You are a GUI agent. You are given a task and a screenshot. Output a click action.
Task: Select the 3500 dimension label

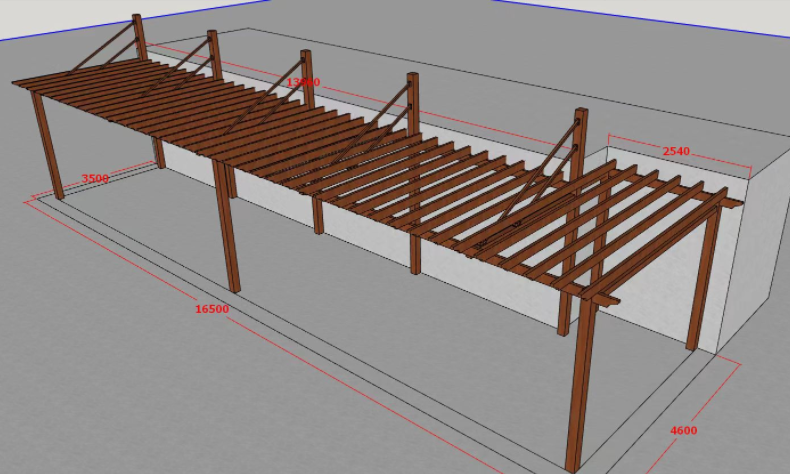tap(95, 179)
